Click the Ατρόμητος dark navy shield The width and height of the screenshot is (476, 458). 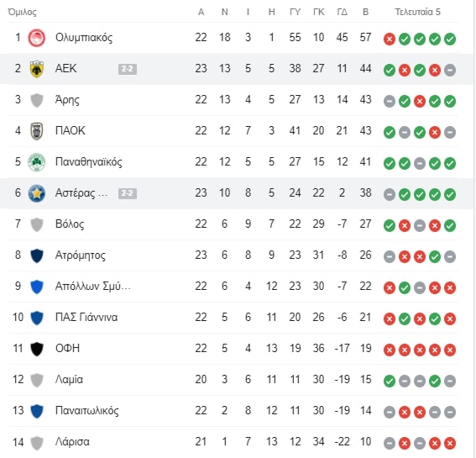[37, 255]
